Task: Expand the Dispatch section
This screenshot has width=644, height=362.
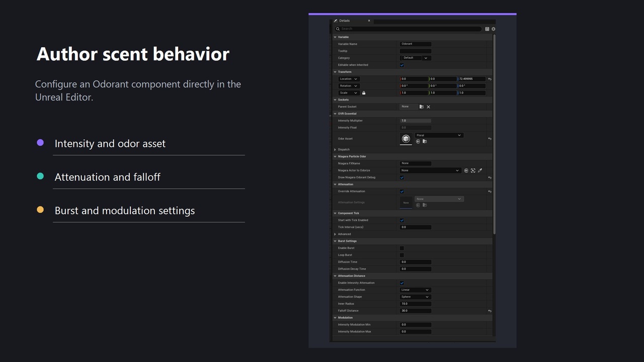Action: click(335, 150)
